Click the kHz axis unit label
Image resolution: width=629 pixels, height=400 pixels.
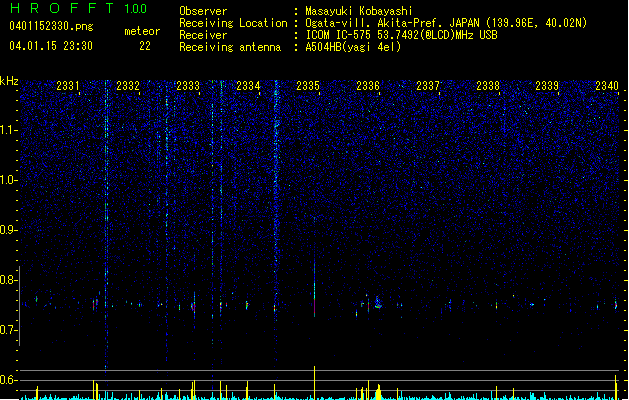tap(9, 81)
